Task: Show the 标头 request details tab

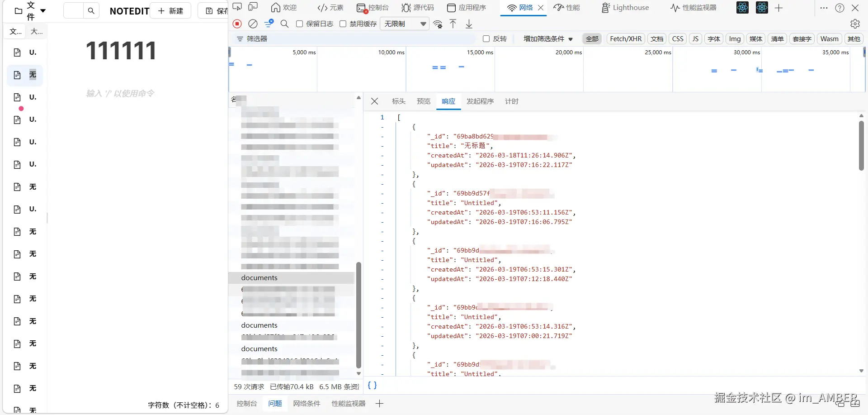Action: click(x=399, y=101)
